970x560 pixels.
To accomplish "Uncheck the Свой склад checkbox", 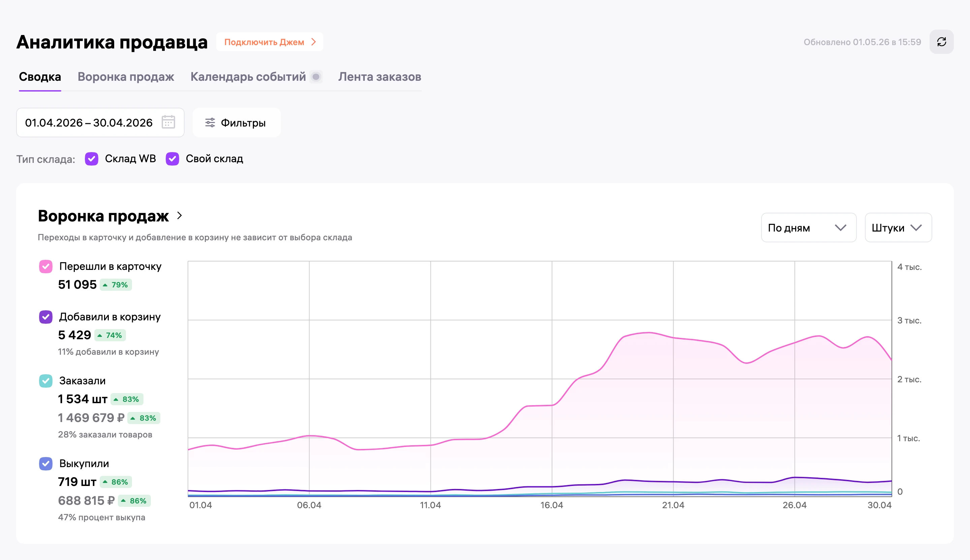I will (x=172, y=159).
